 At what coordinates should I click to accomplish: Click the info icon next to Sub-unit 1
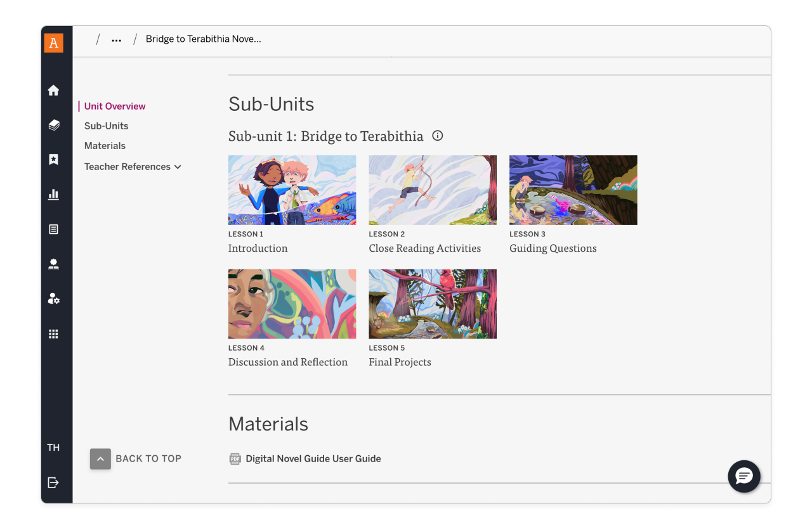[437, 135]
